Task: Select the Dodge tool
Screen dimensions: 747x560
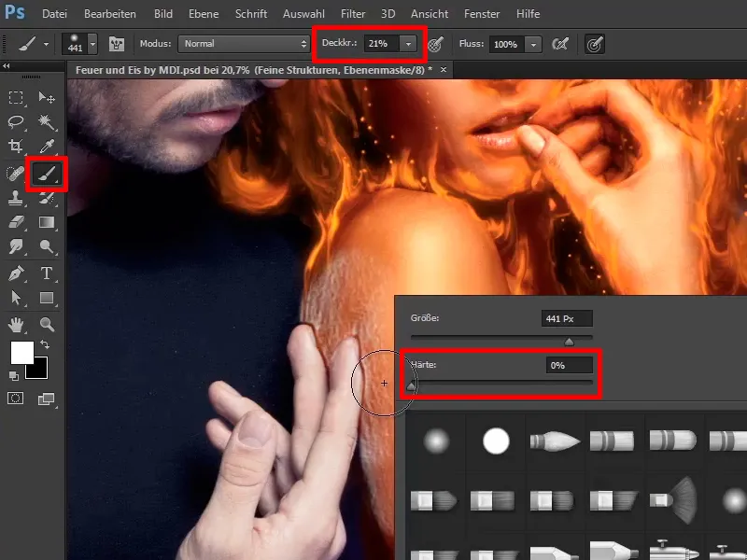Action: click(x=46, y=246)
